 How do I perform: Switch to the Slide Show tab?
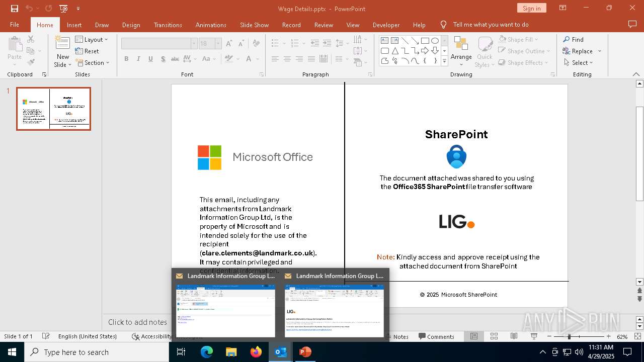254,25
